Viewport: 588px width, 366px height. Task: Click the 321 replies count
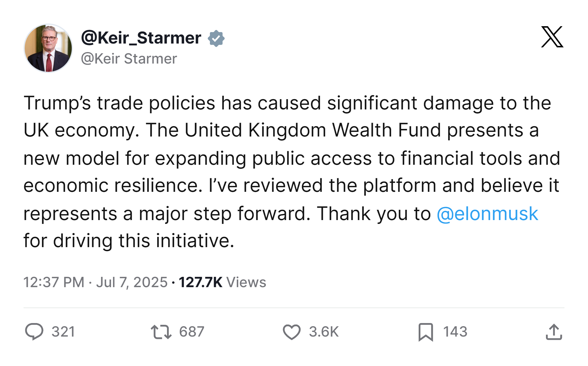(63, 332)
